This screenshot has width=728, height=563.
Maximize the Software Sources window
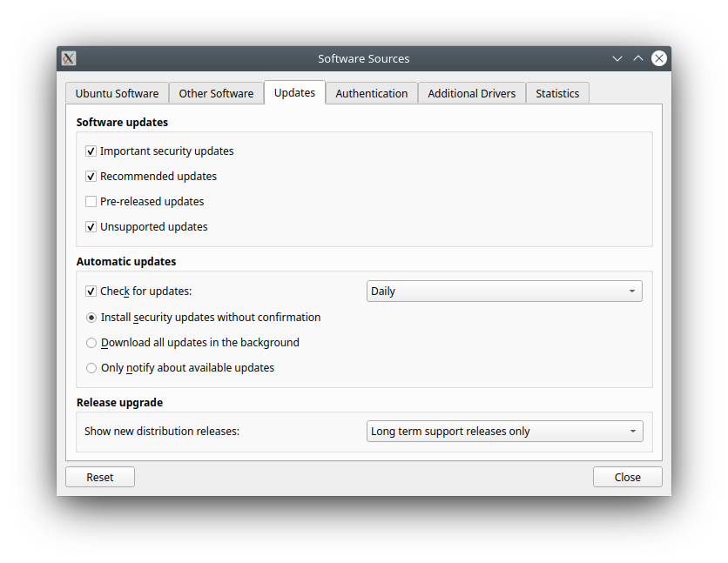638,58
